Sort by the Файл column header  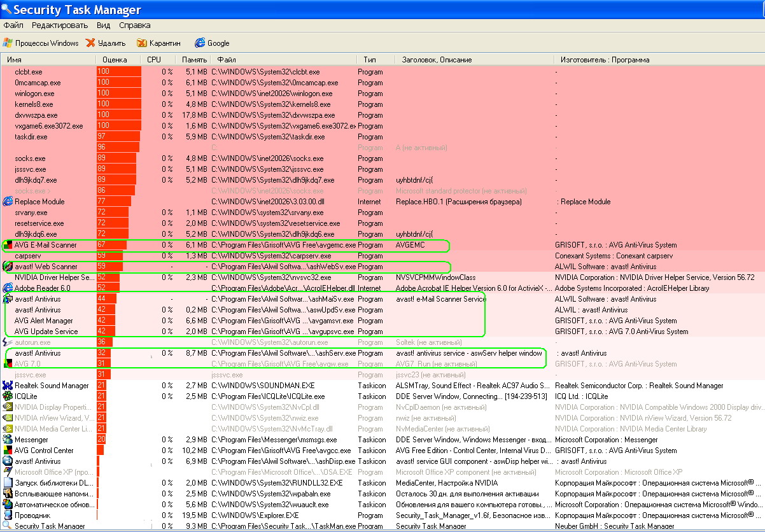[x=283, y=60]
